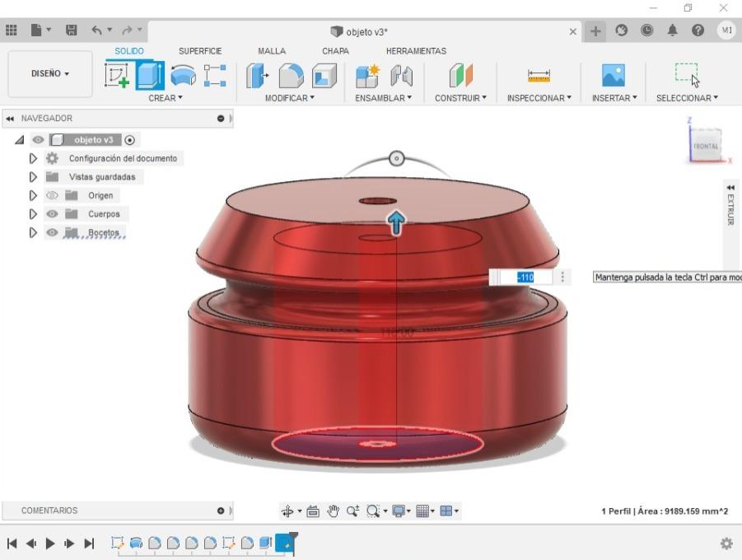Select the Measure tool
742x560 pixels.
pyautogui.click(x=539, y=75)
